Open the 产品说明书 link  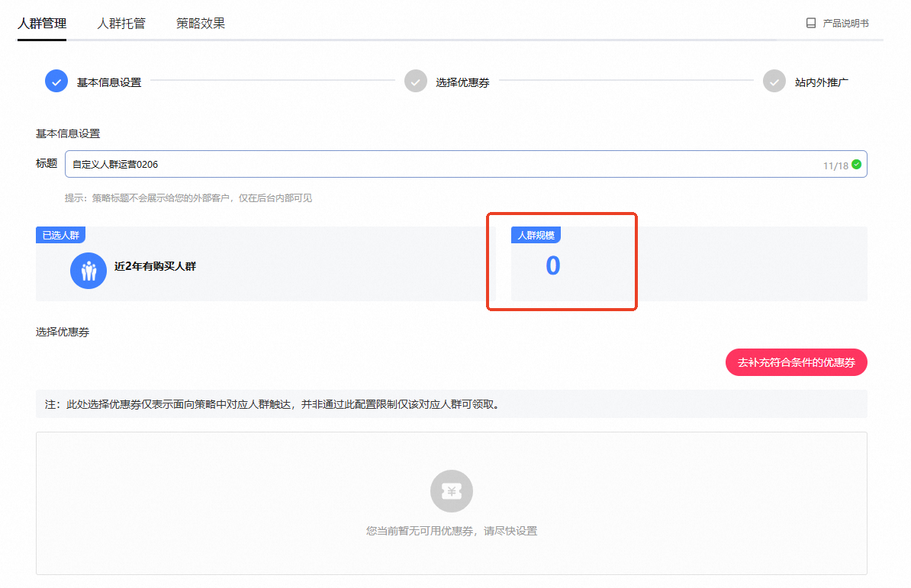point(845,23)
